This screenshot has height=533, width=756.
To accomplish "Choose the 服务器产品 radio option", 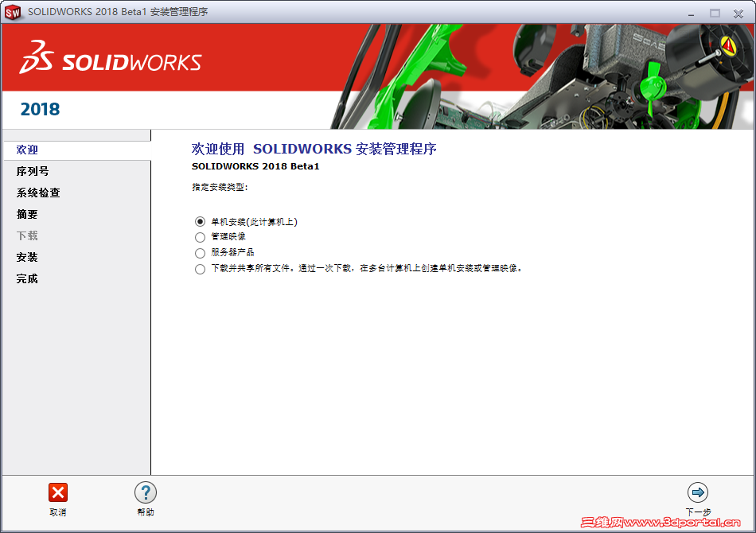I will point(200,253).
